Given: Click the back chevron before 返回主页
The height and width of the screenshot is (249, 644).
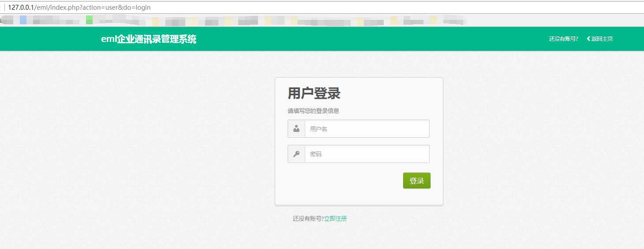Looking at the screenshot, I should [588, 39].
